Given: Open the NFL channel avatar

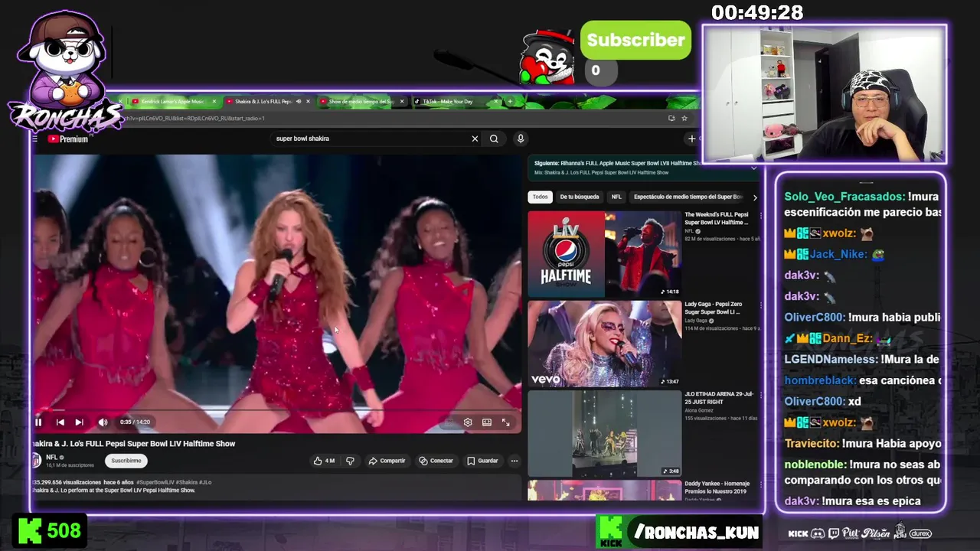Looking at the screenshot, I should [x=36, y=460].
